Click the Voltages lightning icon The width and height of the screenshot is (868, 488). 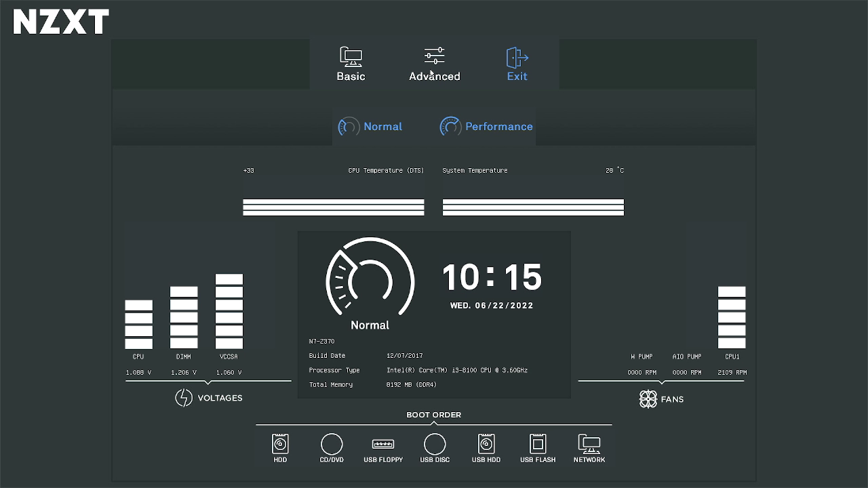click(x=184, y=398)
